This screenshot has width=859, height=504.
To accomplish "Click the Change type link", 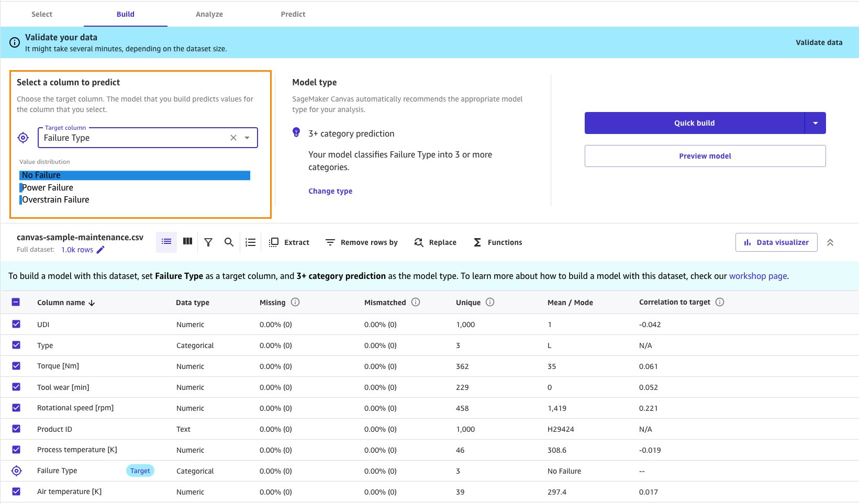I will point(330,191).
